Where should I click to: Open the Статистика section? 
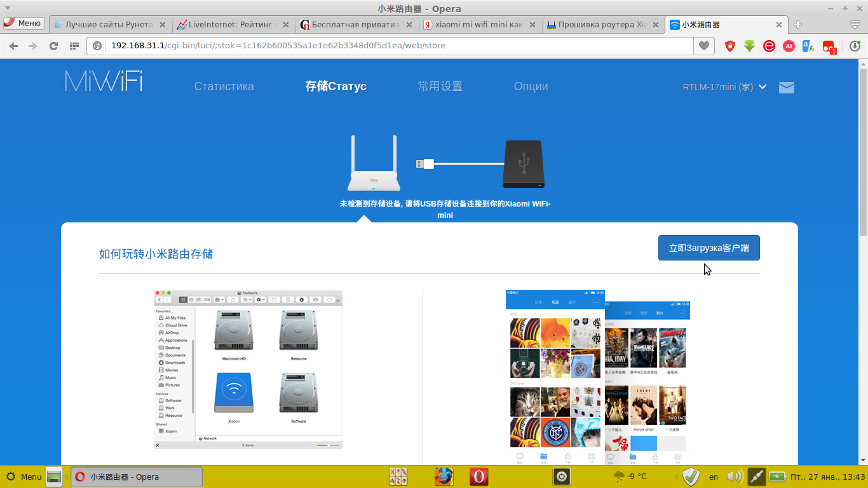pos(224,86)
